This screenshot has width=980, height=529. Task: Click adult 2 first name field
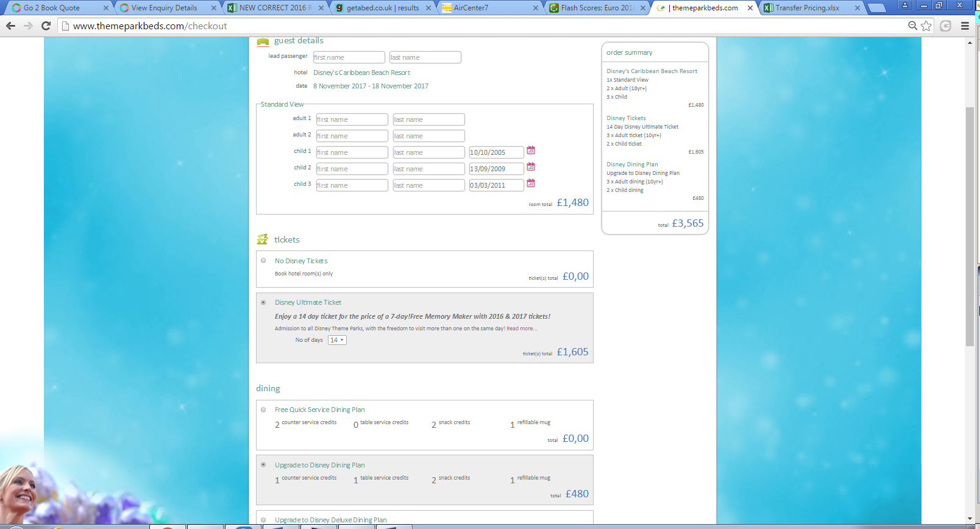point(352,136)
